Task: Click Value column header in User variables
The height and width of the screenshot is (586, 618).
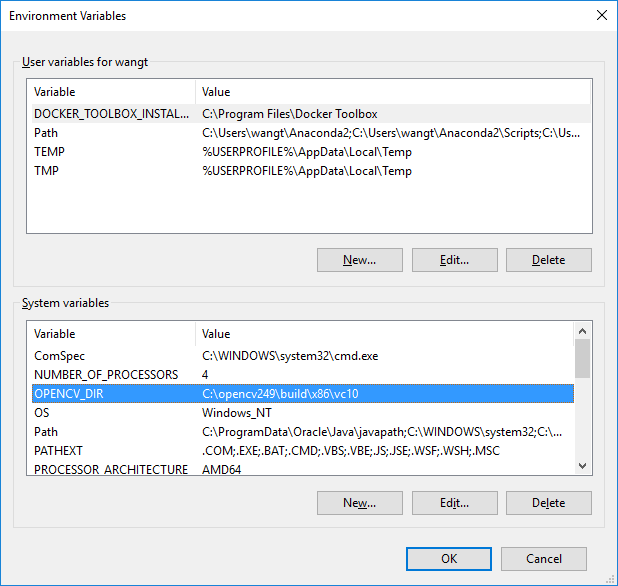Action: click(x=393, y=92)
